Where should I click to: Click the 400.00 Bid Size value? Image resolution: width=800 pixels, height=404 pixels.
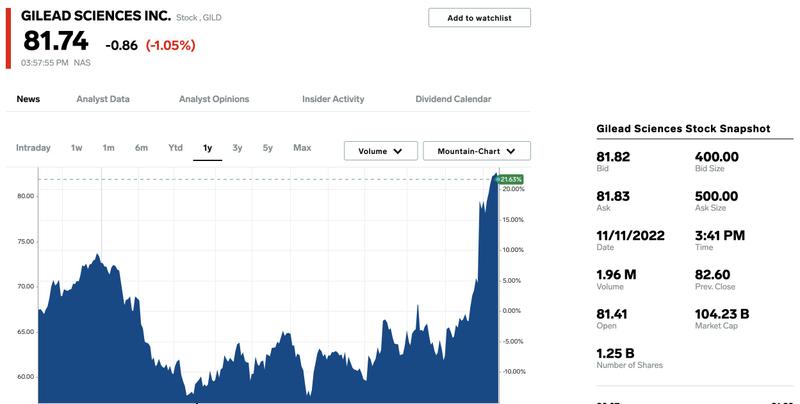click(x=716, y=157)
